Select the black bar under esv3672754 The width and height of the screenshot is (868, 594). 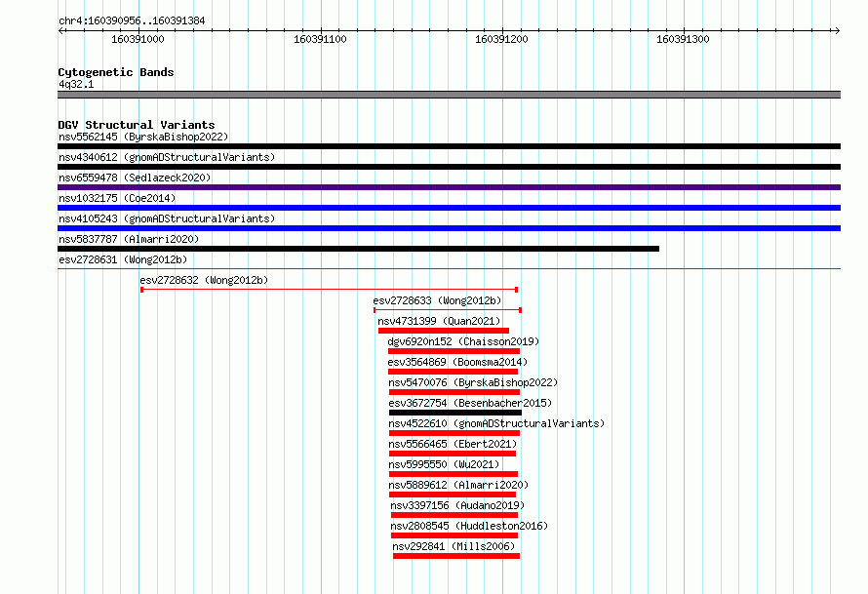pos(455,413)
